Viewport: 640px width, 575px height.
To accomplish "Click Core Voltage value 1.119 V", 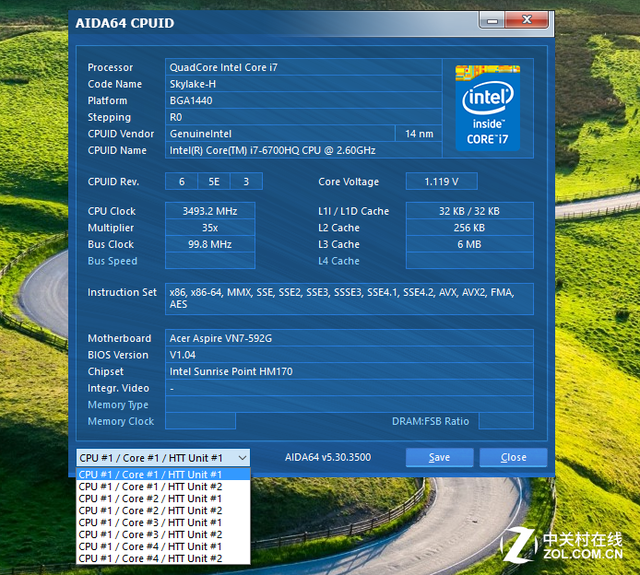I will [442, 182].
